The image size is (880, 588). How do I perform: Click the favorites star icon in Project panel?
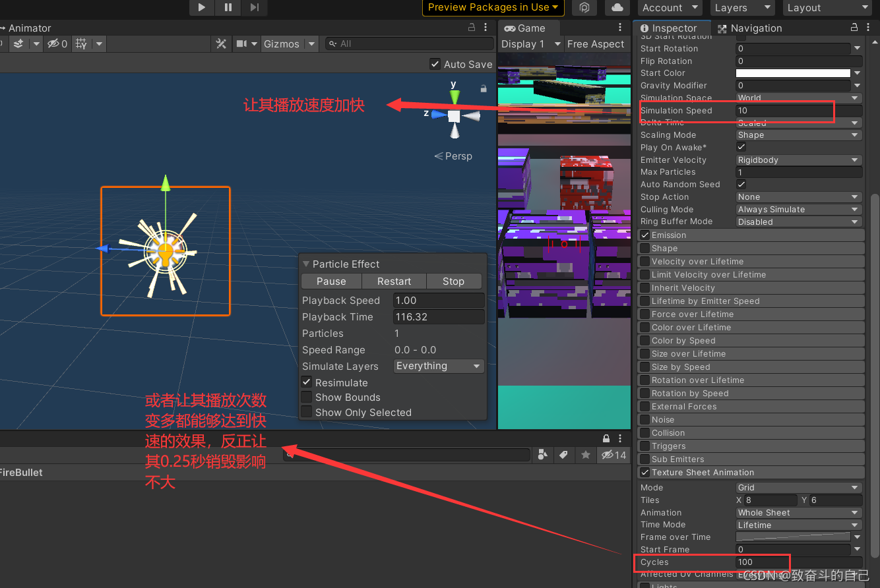585,455
